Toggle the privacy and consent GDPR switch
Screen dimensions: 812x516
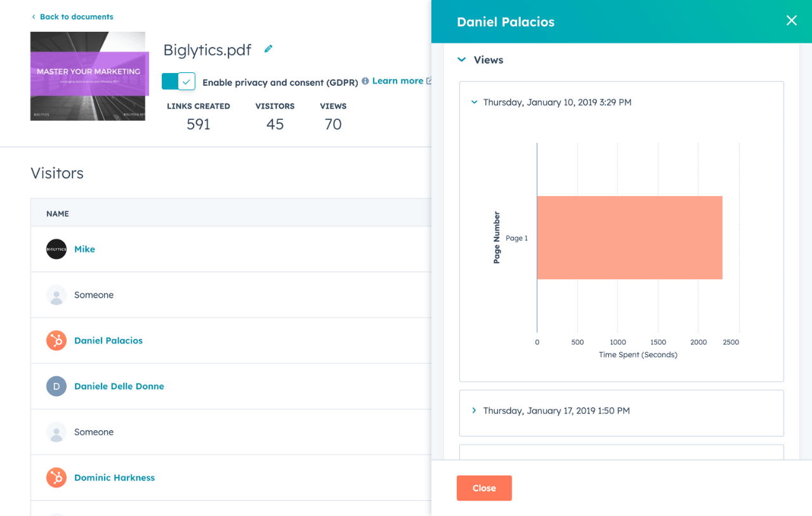[x=178, y=81]
